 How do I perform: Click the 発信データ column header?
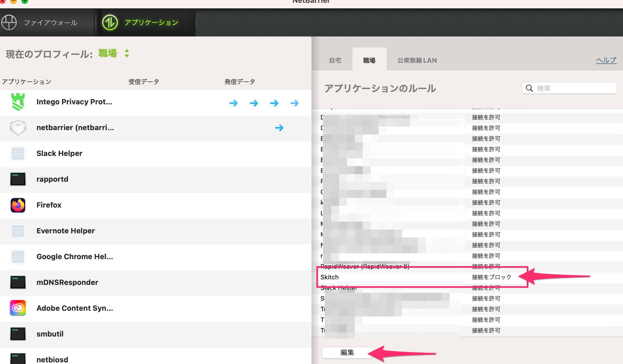(x=240, y=82)
